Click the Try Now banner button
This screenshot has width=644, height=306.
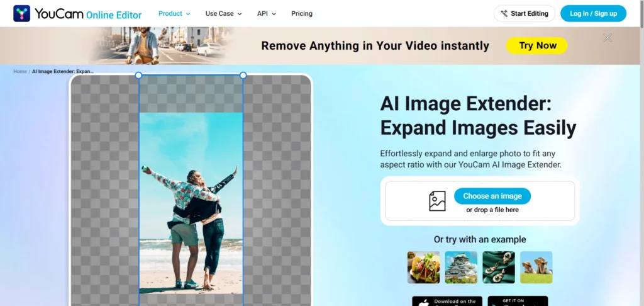(537, 46)
